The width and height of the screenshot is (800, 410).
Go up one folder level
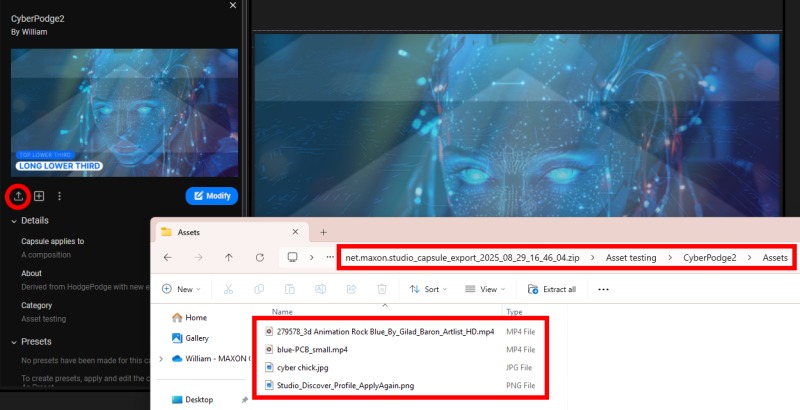(x=229, y=258)
